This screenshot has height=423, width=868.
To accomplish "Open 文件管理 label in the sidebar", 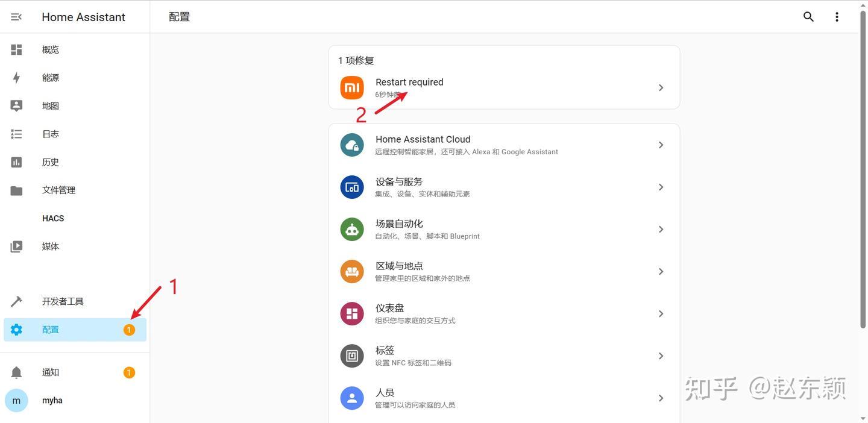I will pyautogui.click(x=58, y=190).
